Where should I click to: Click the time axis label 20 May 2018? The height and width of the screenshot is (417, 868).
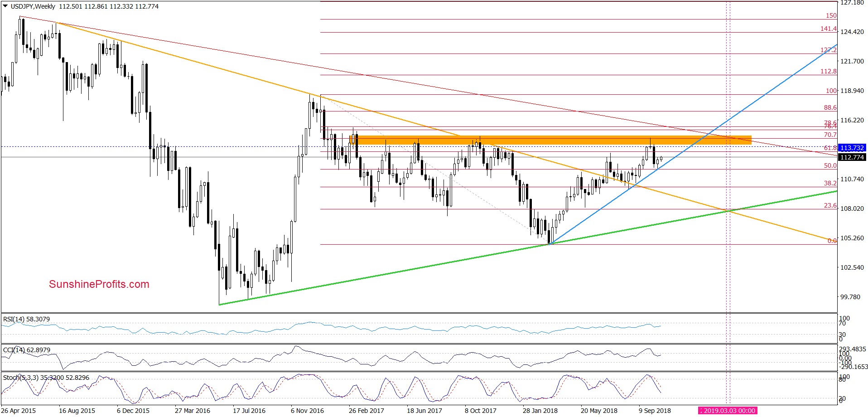(x=599, y=411)
